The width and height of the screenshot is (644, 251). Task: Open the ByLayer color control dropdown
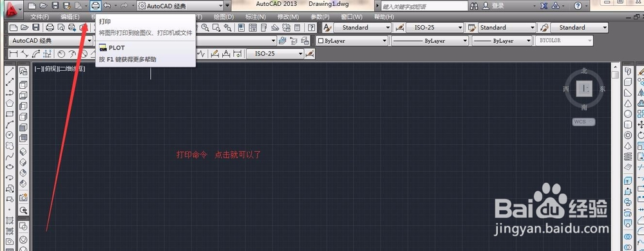(x=352, y=41)
